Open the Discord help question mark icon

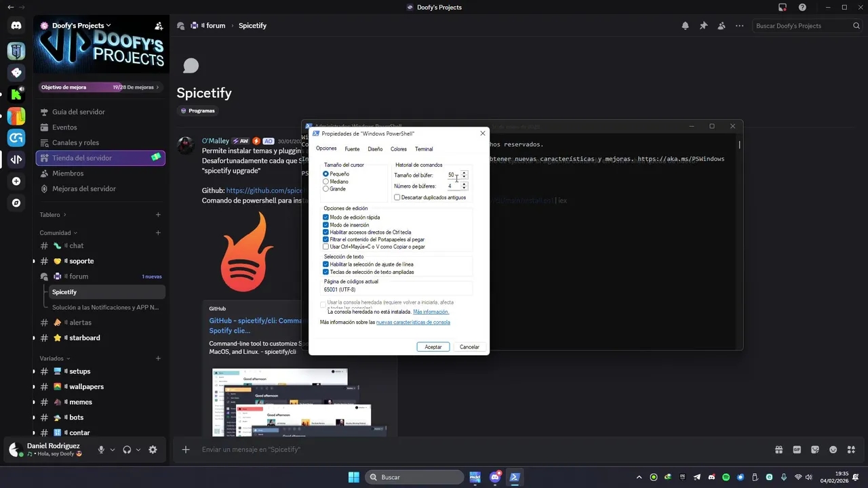(x=803, y=7)
